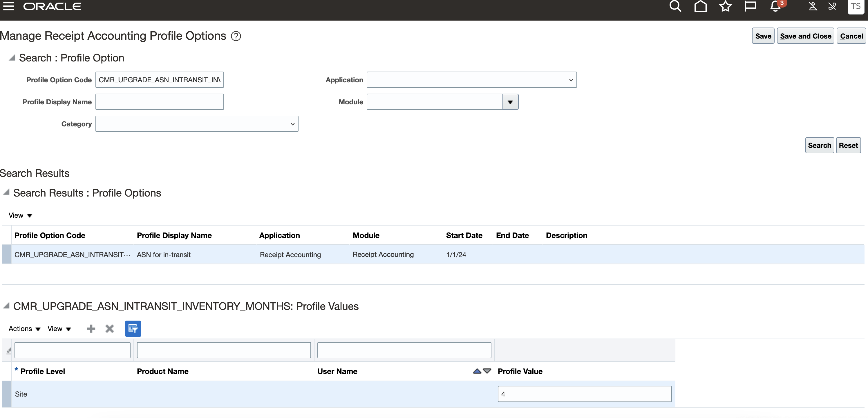Click row selector of the CMR_UPGRADE result

click(7, 255)
